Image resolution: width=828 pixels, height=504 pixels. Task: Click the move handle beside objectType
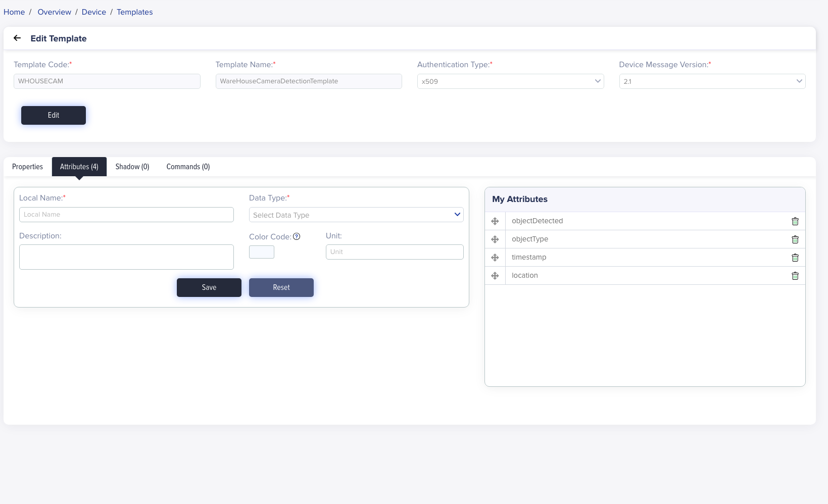pyautogui.click(x=495, y=239)
